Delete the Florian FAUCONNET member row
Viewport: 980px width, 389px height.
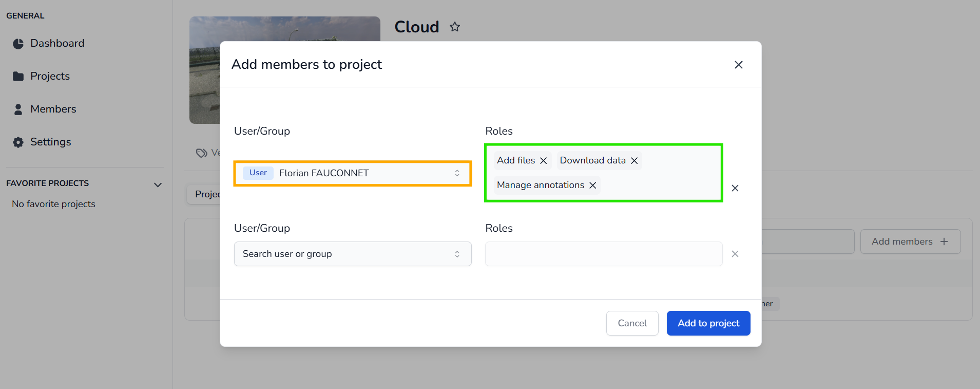point(735,188)
